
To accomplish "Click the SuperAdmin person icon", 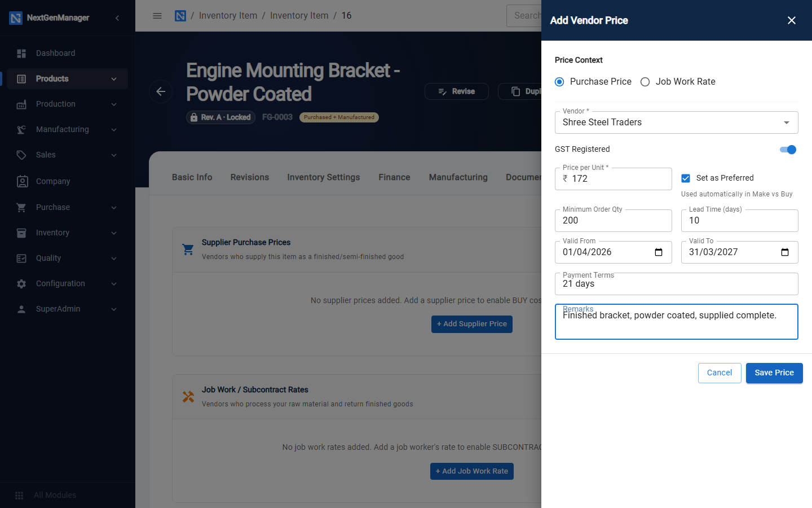I will [21, 309].
